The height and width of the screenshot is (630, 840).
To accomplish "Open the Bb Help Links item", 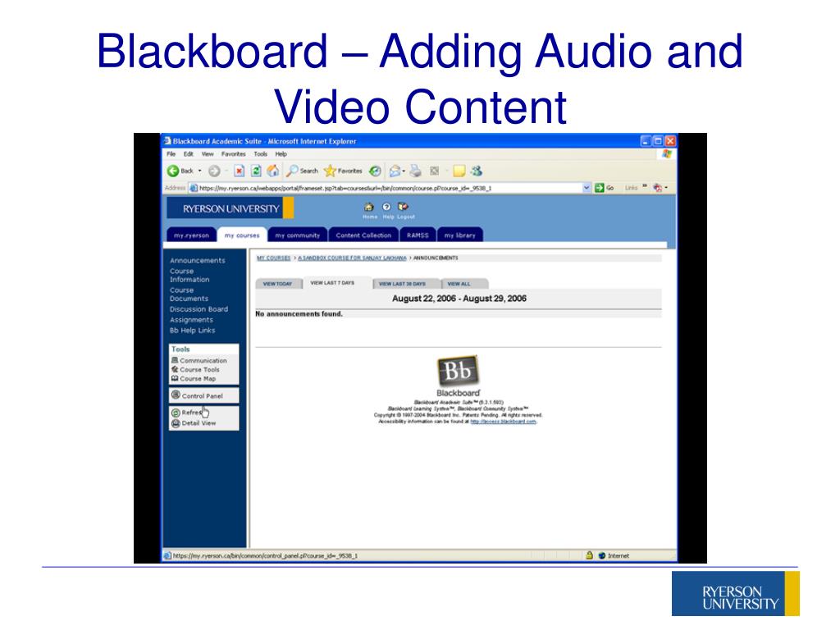I will 192,331.
